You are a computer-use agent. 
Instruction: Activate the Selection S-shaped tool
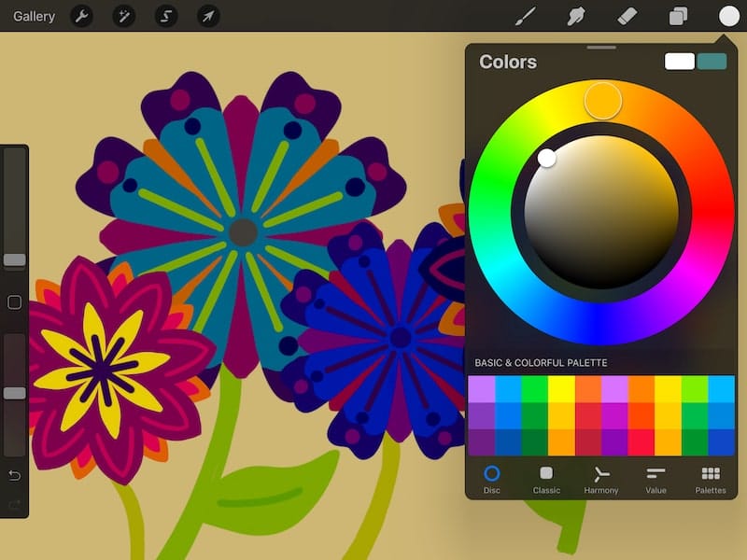tap(166, 16)
